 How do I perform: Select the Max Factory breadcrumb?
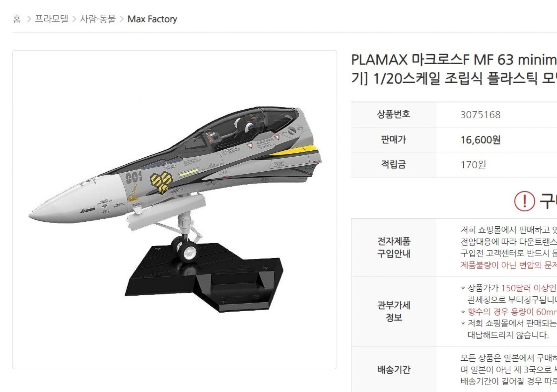pos(152,19)
